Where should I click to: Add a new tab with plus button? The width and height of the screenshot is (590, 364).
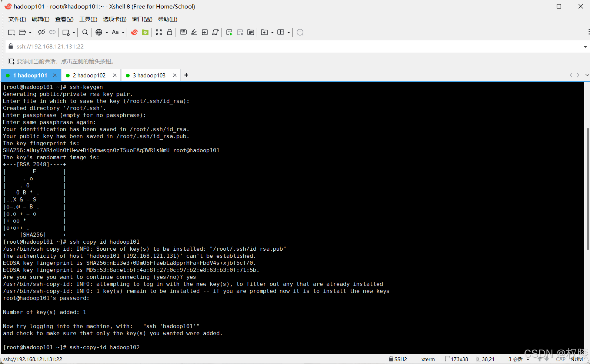click(186, 75)
